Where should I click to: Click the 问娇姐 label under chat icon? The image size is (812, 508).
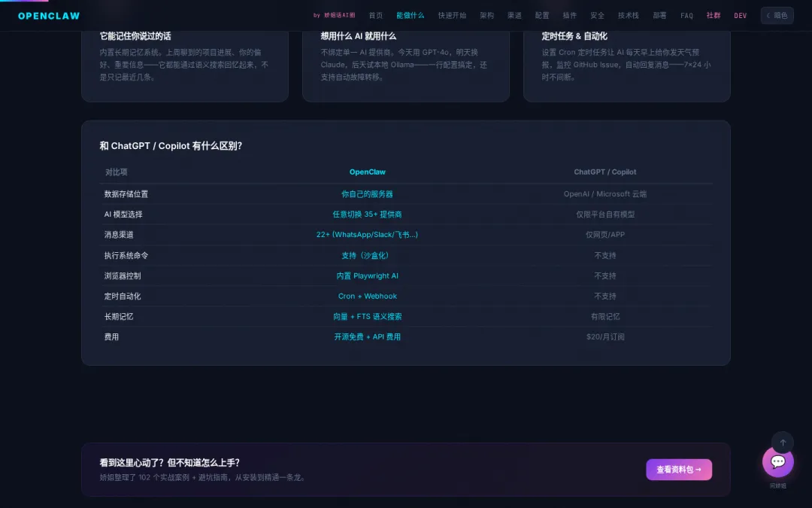(x=778, y=485)
